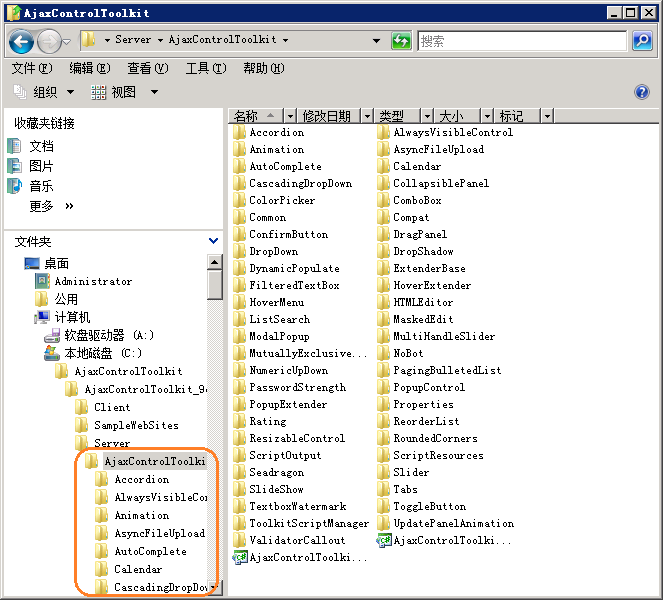Select 软盘驱动器 (A:) drive icon
This screenshot has width=663, height=600.
[x=52, y=335]
